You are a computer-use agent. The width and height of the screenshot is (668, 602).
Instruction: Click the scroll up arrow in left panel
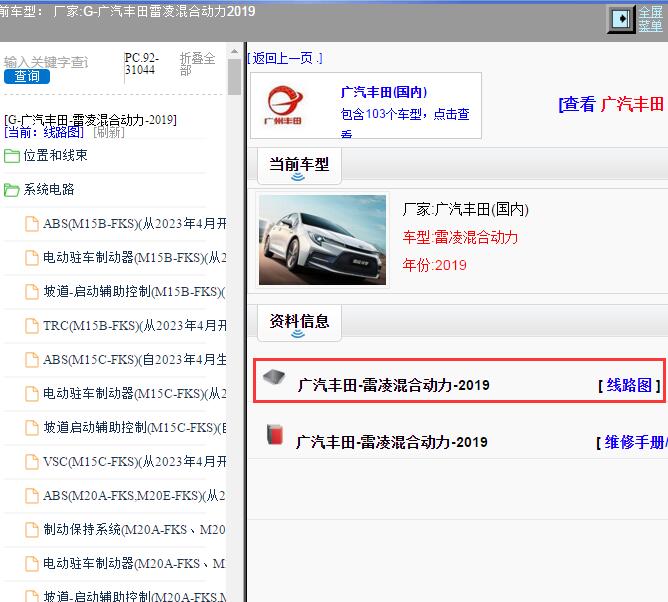[234, 52]
